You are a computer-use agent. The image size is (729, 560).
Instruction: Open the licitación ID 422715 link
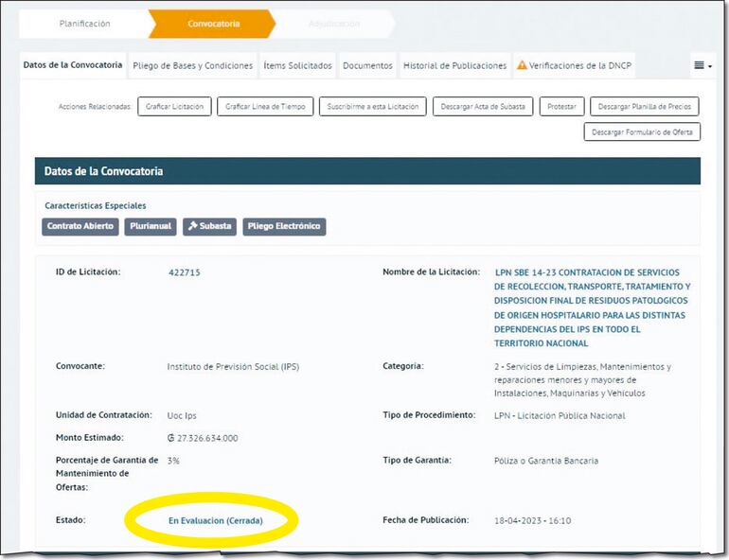[x=185, y=272]
